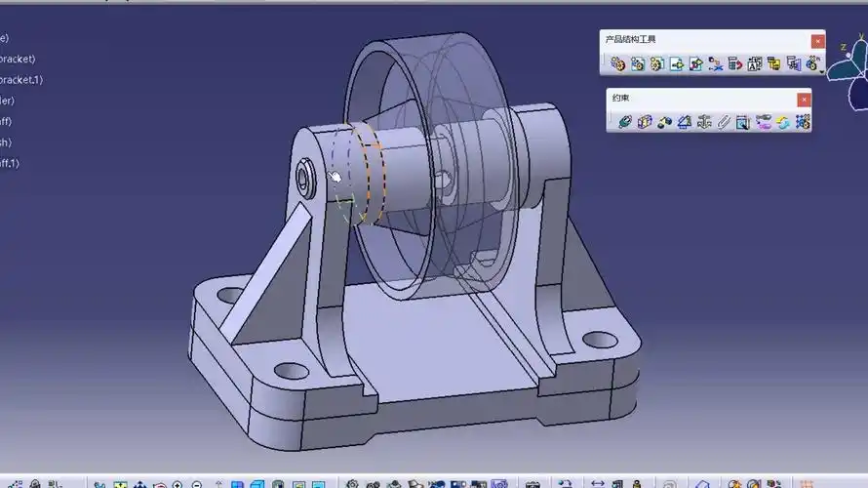Select the Multi Instantiation tool

(x=812, y=63)
